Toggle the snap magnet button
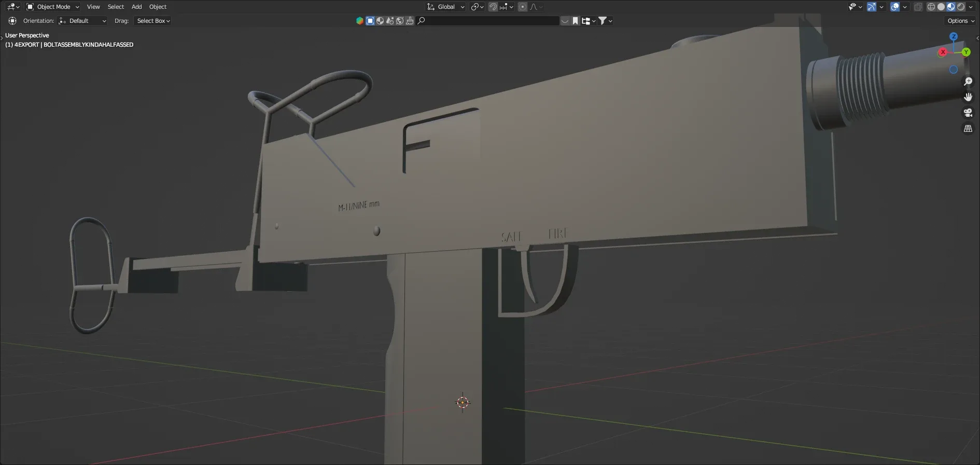Image resolution: width=980 pixels, height=465 pixels. [x=493, y=7]
